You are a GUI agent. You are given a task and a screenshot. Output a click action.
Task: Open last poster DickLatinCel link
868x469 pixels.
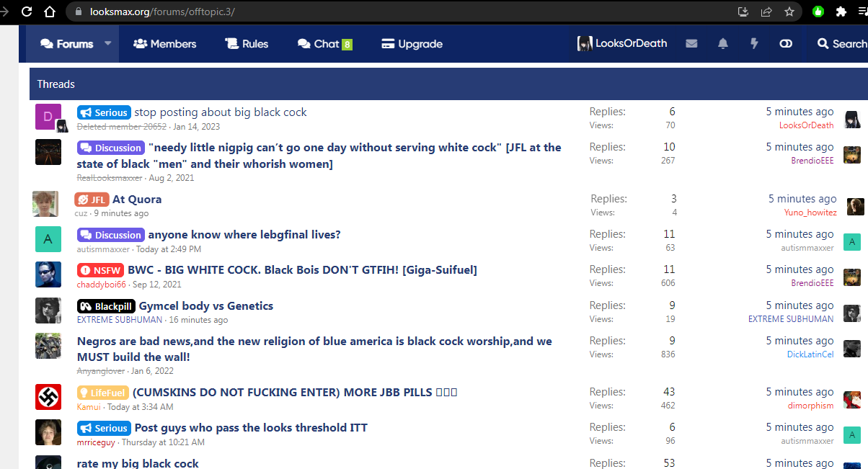(810, 354)
